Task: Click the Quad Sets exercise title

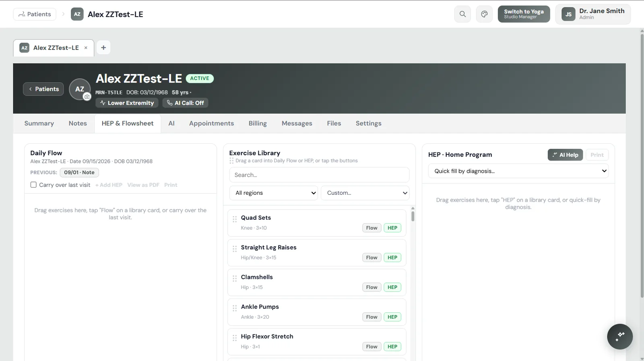Action: coord(256,218)
